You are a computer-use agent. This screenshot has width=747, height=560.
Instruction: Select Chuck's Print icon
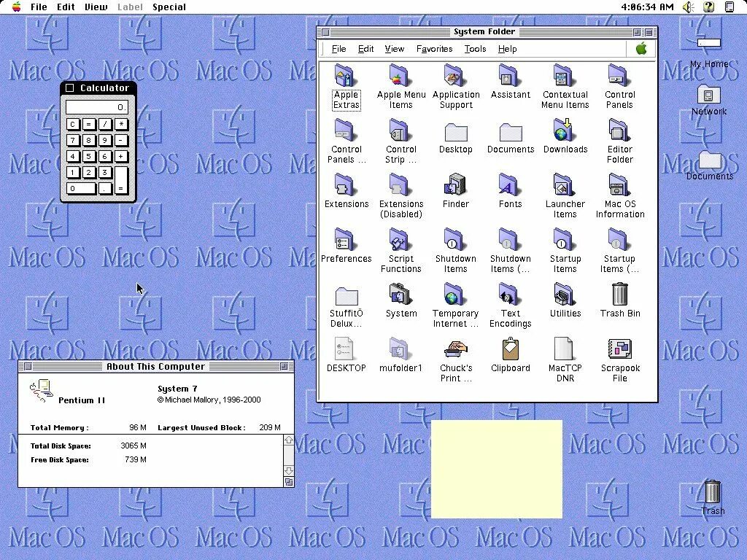click(x=455, y=349)
